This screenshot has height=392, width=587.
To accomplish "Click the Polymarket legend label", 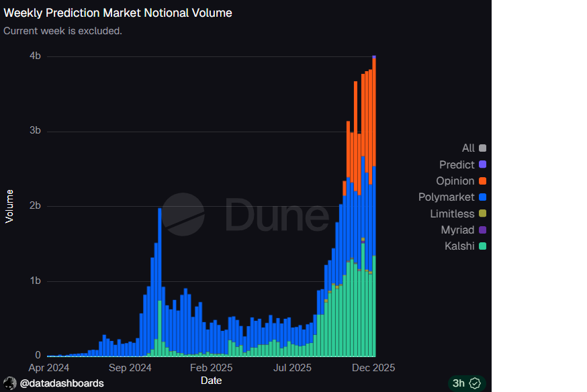I will tap(446, 197).
